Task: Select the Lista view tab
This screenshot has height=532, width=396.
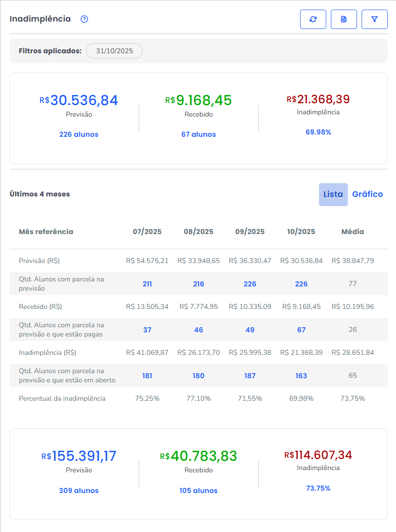Action: [333, 194]
